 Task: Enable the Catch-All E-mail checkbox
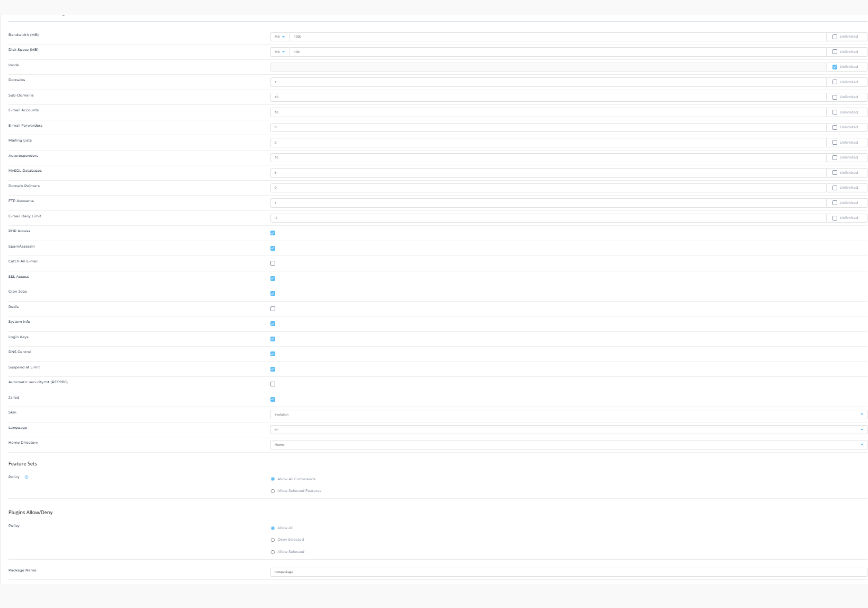[x=273, y=263]
